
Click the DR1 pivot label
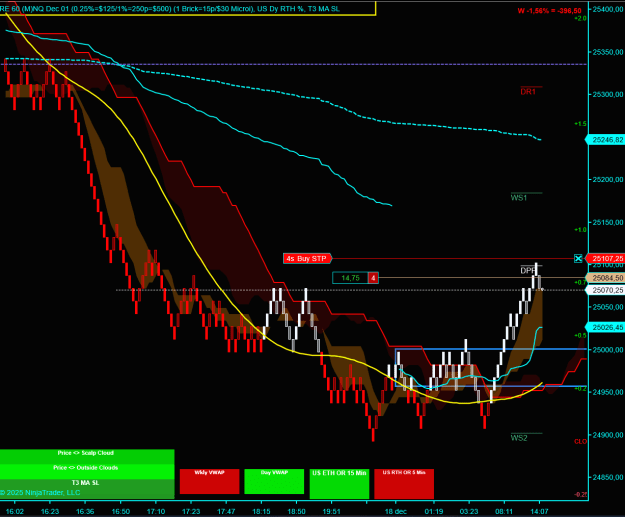(x=528, y=92)
